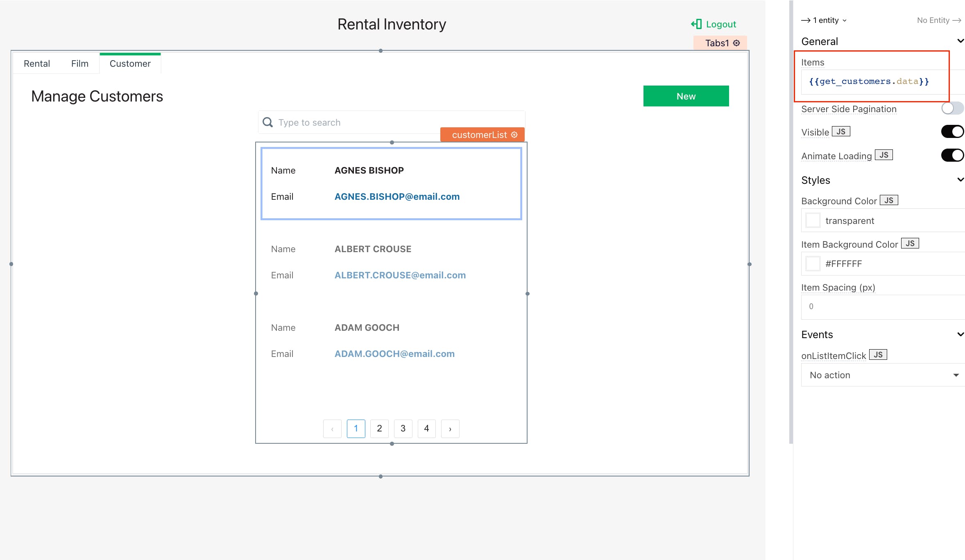
Task: Click the Tabs1 settings gear icon
Action: click(736, 43)
